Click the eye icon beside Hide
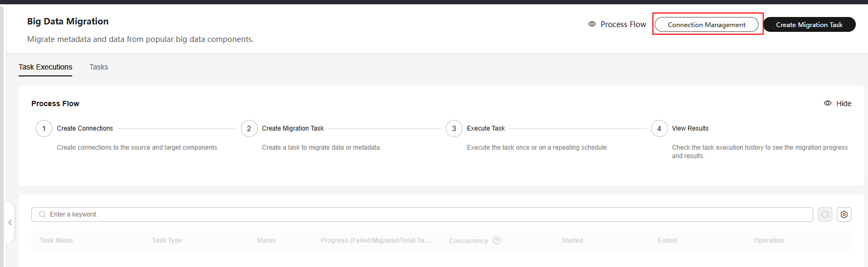 [828, 104]
